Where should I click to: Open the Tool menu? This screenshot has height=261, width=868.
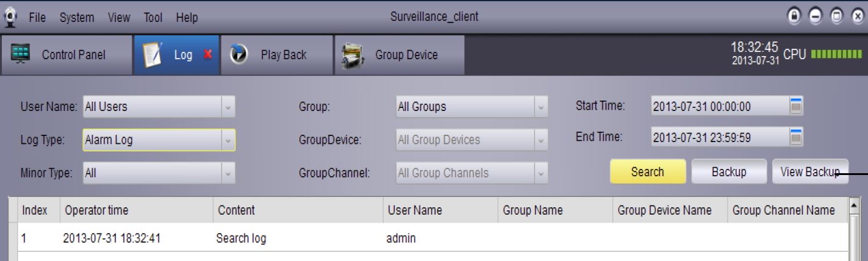point(152,18)
